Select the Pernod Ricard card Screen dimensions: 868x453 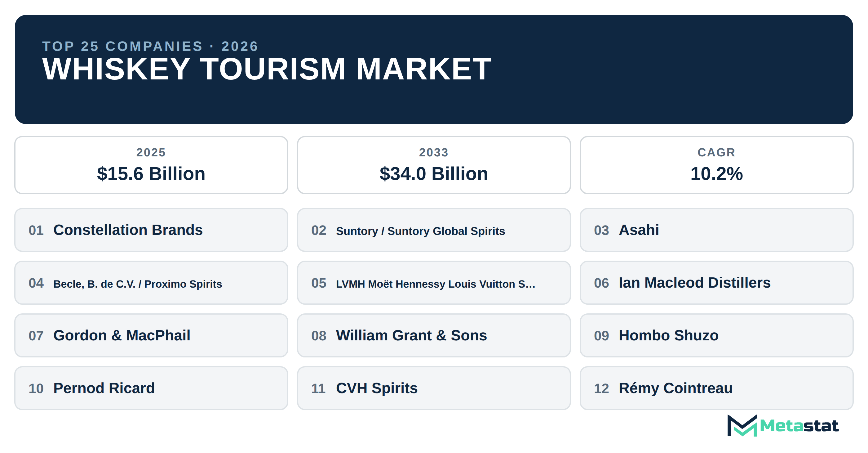point(151,388)
